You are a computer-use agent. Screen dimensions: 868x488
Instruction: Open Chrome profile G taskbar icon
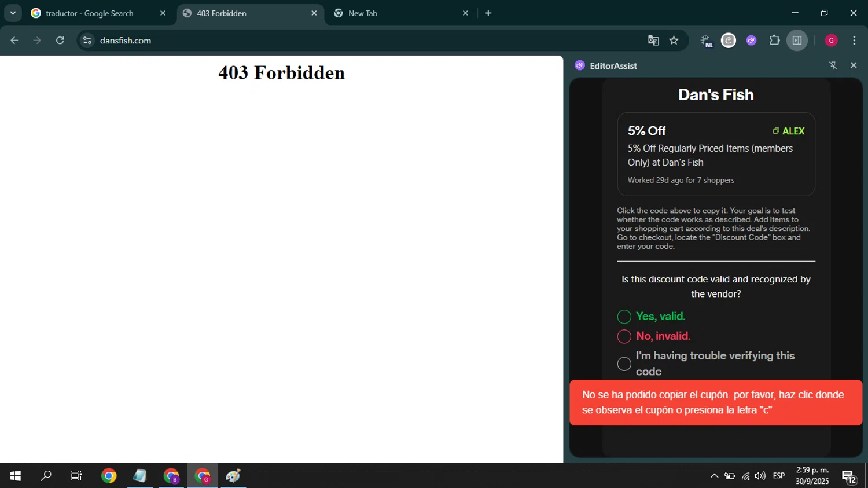[203, 476]
